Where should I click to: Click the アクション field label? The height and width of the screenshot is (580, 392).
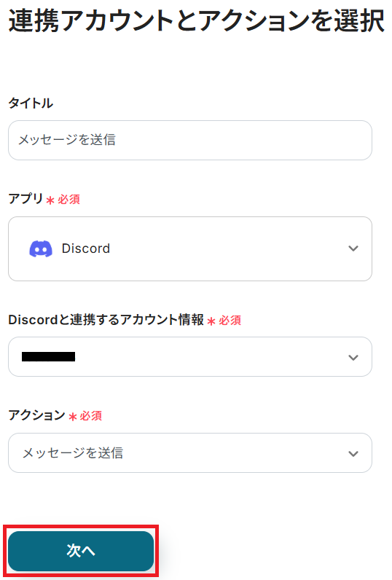coord(37,415)
